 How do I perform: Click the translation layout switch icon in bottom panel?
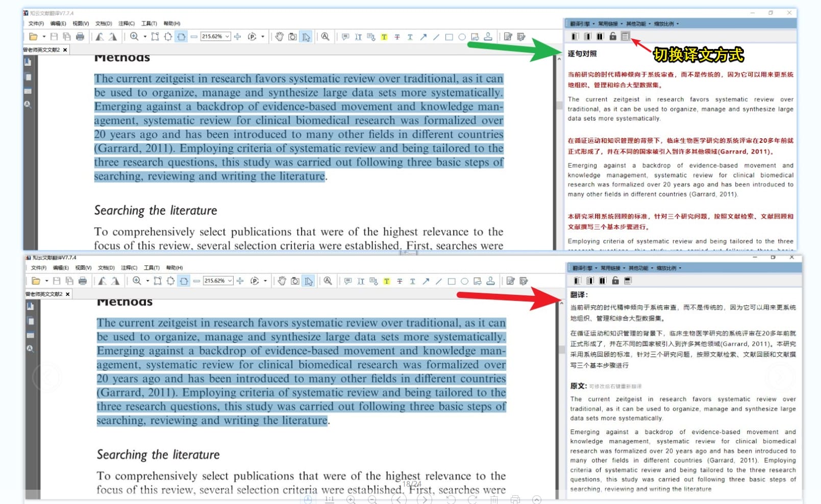tap(628, 281)
